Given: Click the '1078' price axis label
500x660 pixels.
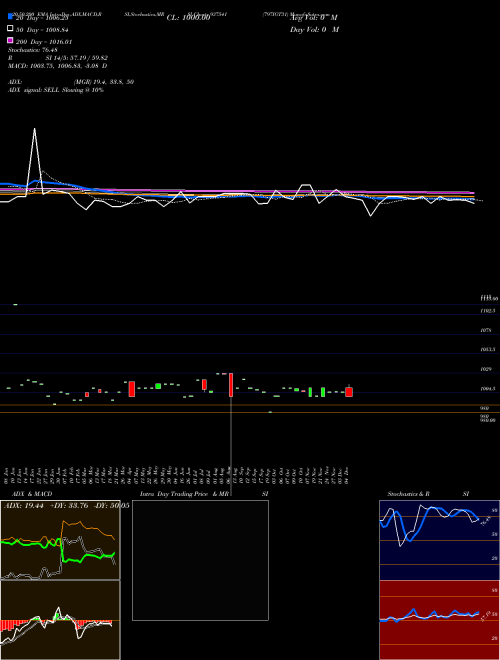Looking at the screenshot, I should click(486, 330).
